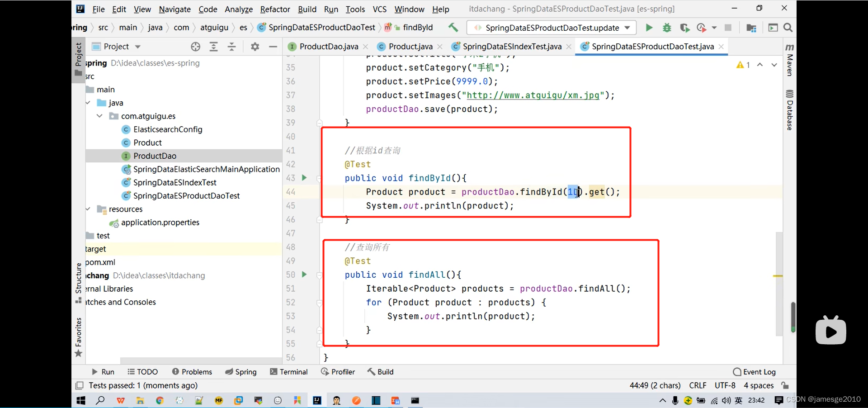Viewport: 868px width, 408px height.
Task: Collapse the resources folder
Action: click(x=88, y=209)
